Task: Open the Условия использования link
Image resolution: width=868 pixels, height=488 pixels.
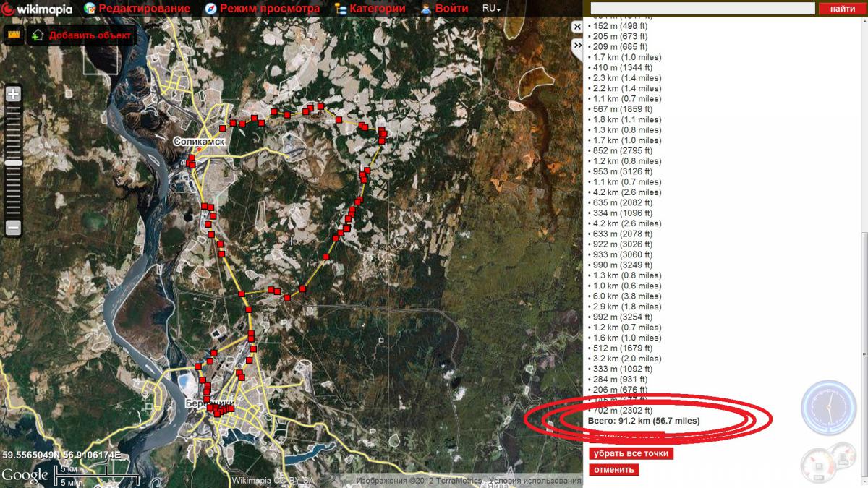Action: 535,481
